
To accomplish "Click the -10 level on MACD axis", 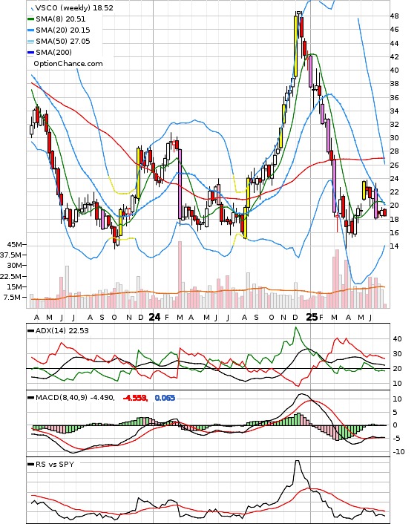I will pos(398,452).
